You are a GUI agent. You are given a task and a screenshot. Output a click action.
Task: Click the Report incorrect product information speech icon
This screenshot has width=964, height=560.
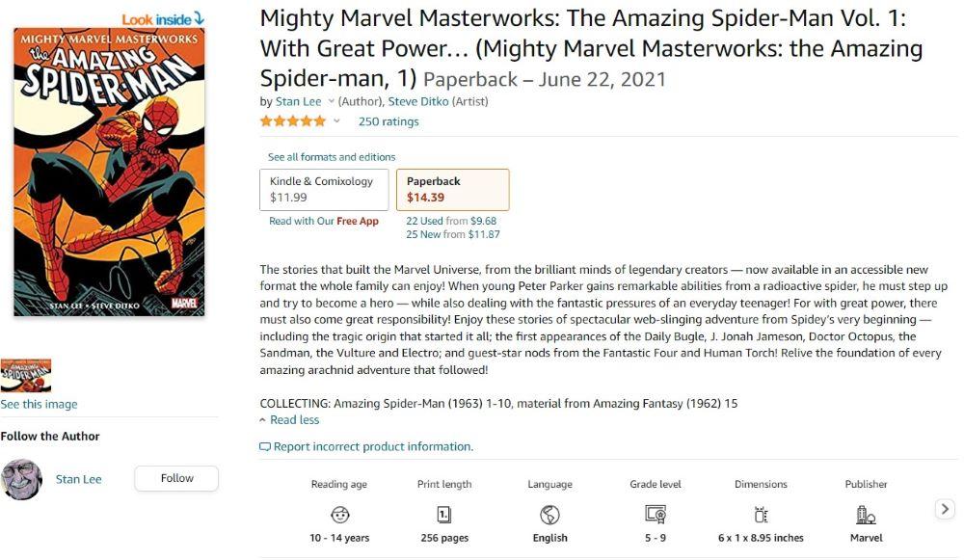click(265, 447)
